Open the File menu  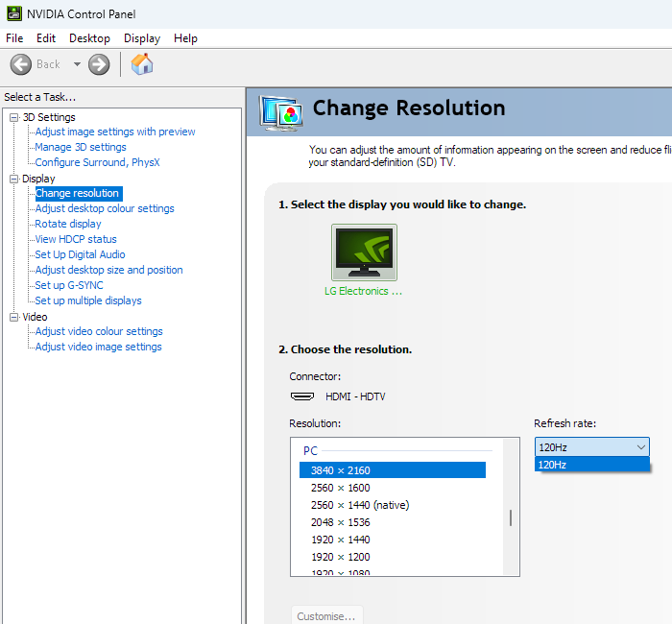tap(14, 38)
